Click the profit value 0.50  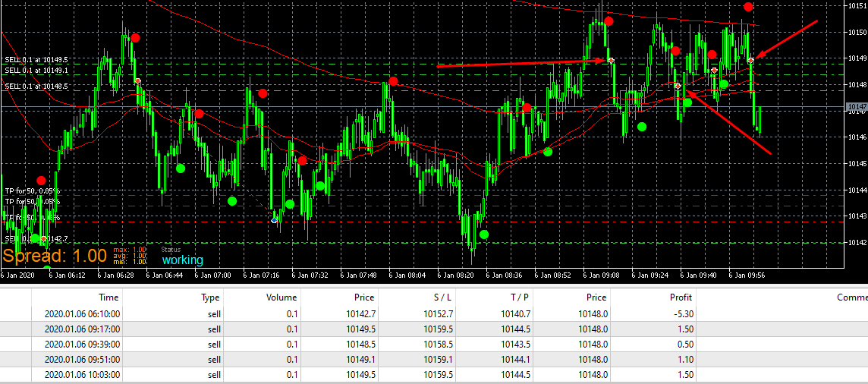685,345
